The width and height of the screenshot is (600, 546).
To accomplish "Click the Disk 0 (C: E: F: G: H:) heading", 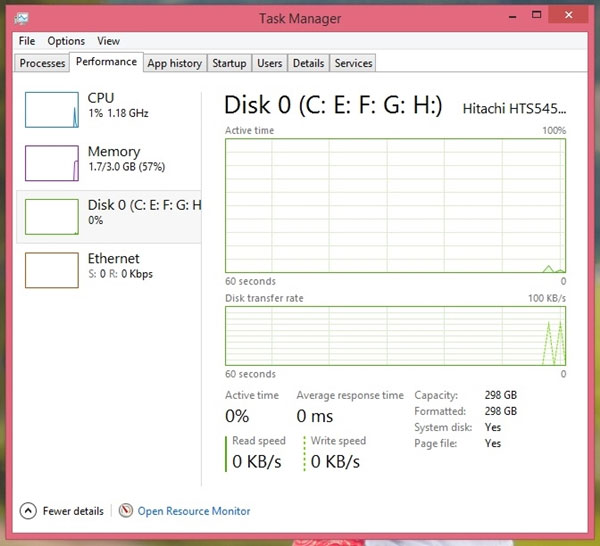I will (333, 105).
